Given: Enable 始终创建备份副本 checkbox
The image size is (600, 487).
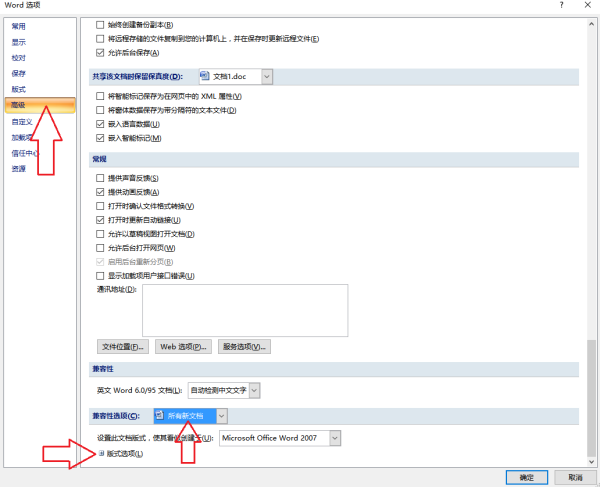Looking at the screenshot, I should click(100, 25).
